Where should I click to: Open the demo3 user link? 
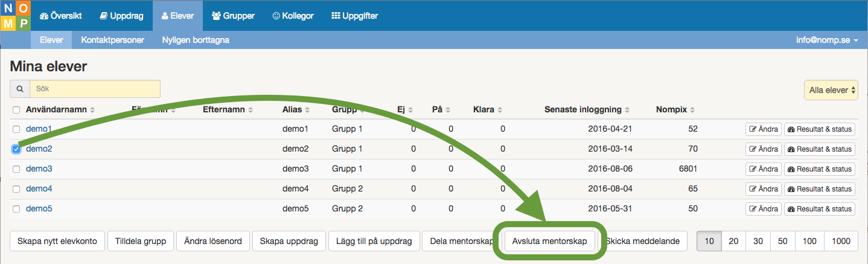pos(39,169)
